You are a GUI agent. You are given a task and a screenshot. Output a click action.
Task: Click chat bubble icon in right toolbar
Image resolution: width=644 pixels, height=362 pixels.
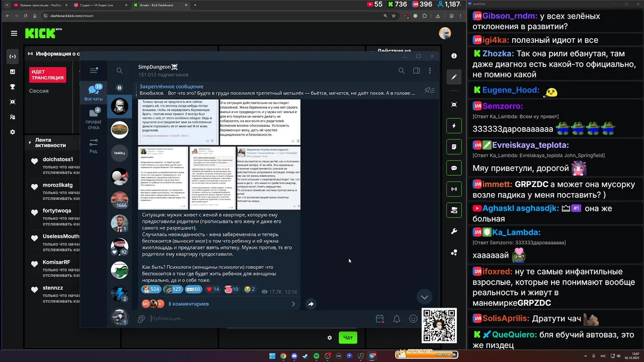[454, 168]
